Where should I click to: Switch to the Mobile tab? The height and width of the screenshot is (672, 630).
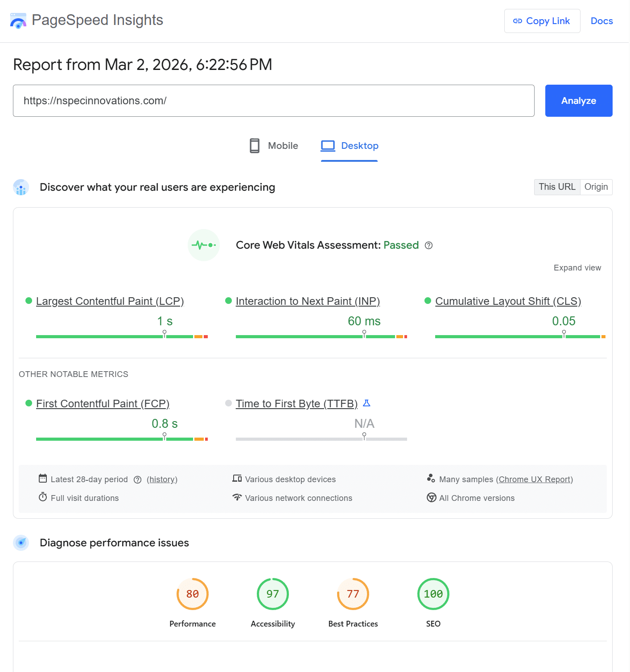(x=274, y=146)
